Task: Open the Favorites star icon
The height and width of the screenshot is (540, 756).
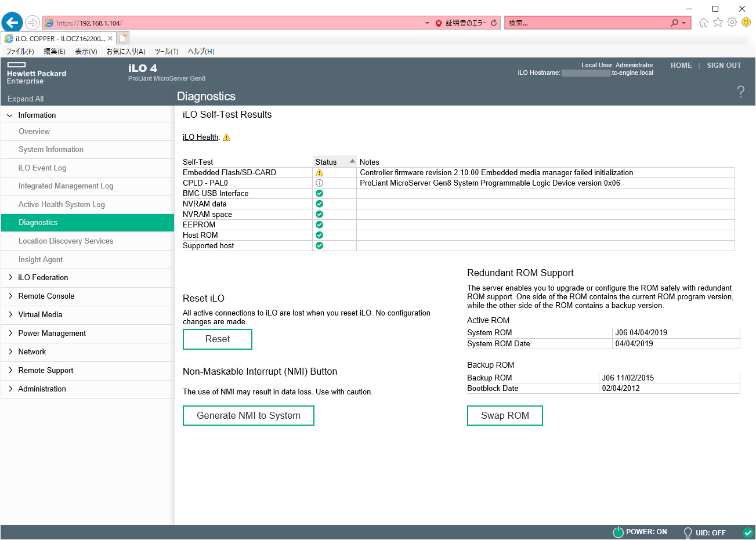Action: pos(718,23)
